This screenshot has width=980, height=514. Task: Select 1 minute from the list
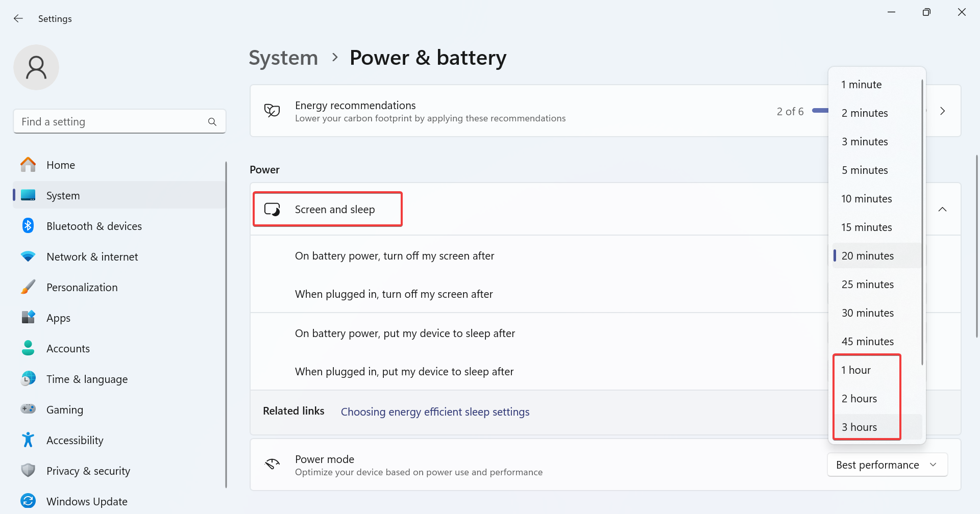click(x=877, y=85)
